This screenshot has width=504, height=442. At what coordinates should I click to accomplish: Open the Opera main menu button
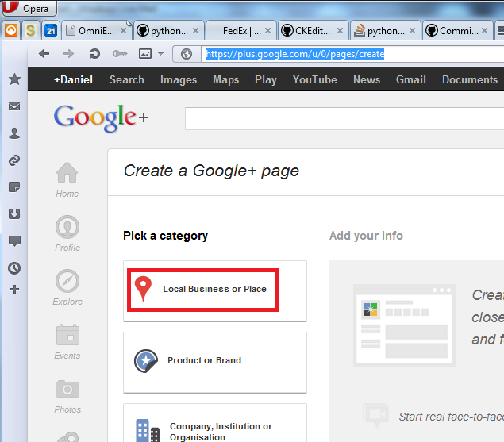[29, 8]
